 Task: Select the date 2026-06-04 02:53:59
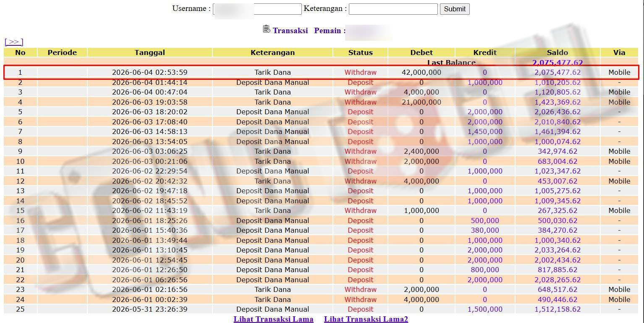(x=150, y=72)
